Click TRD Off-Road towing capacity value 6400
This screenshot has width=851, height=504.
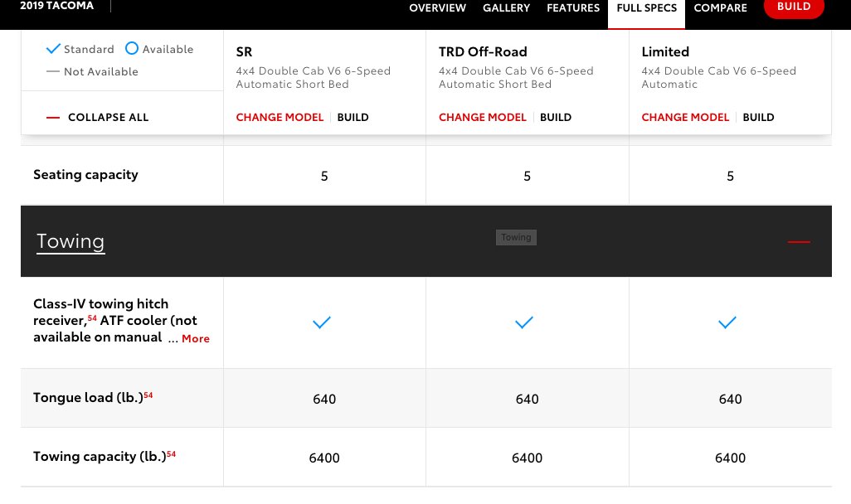pyautogui.click(x=527, y=458)
